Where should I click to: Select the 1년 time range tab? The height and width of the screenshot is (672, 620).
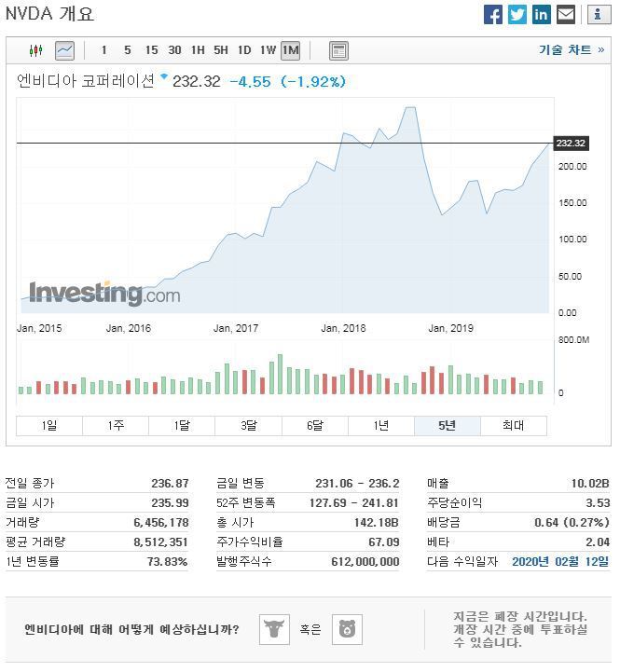[381, 426]
